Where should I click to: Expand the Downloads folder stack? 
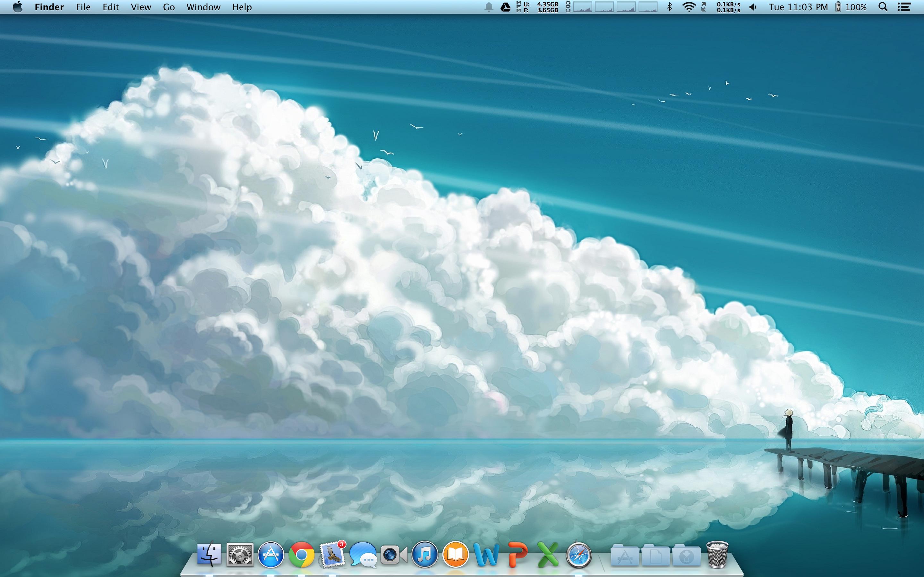[687, 555]
